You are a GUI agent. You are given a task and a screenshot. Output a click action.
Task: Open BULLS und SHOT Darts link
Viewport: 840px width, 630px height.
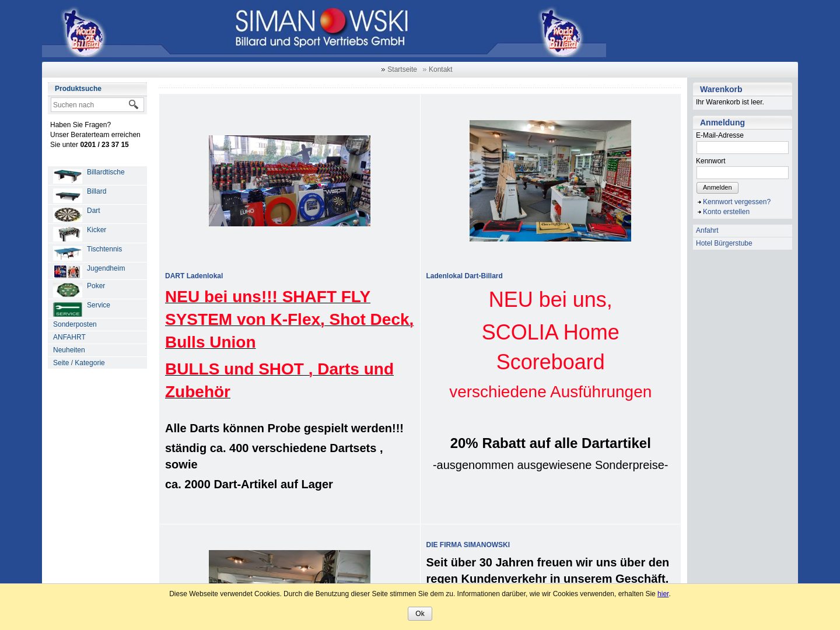coord(279,380)
